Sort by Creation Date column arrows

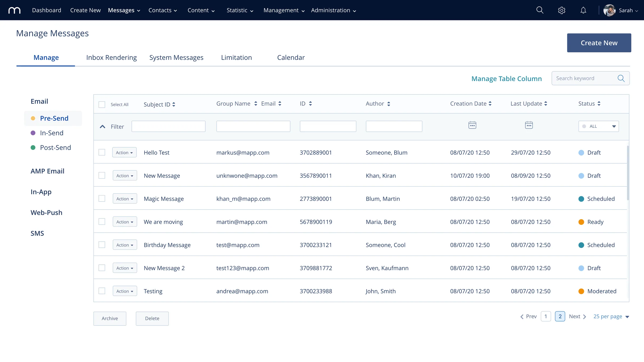[x=490, y=104]
